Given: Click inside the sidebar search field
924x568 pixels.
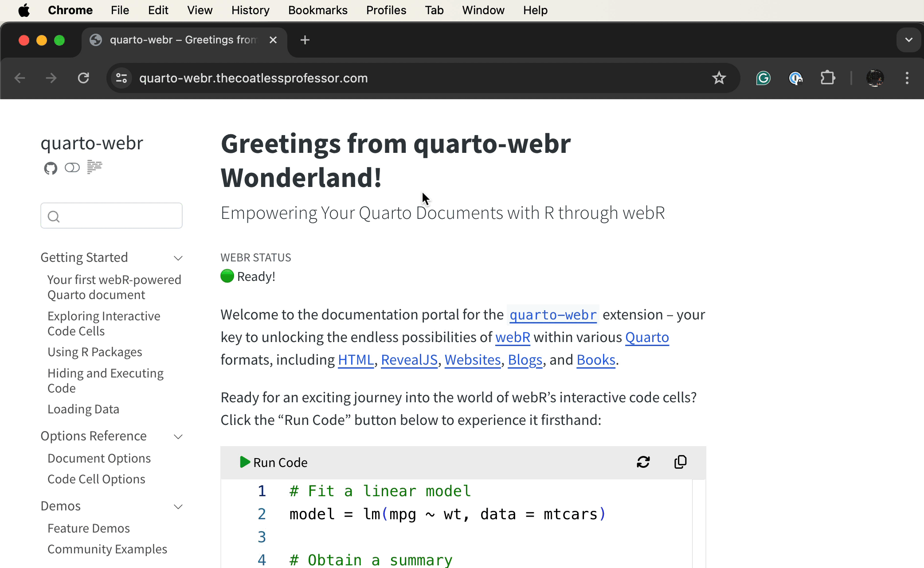Looking at the screenshot, I should click(111, 215).
